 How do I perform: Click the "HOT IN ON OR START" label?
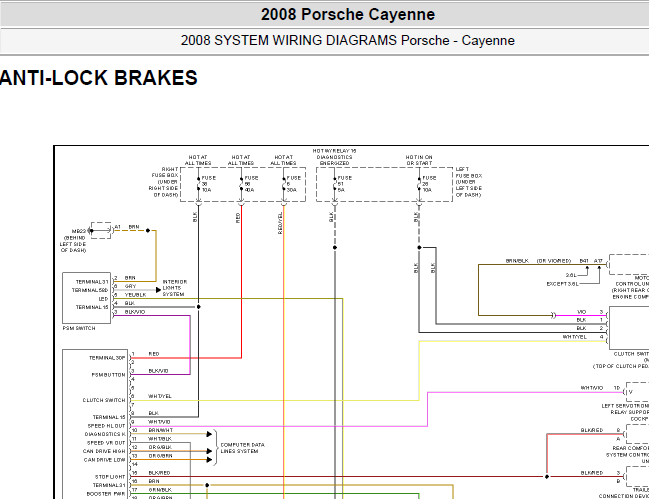point(419,160)
